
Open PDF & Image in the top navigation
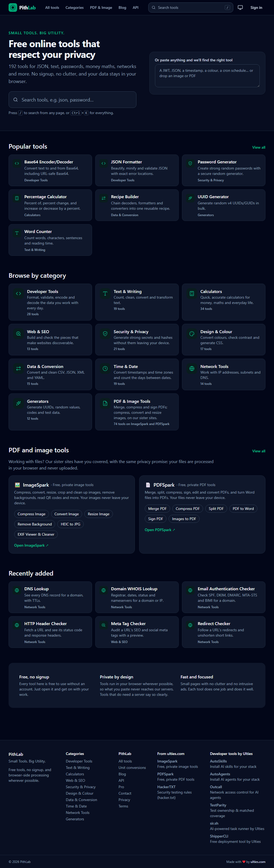[101, 7]
